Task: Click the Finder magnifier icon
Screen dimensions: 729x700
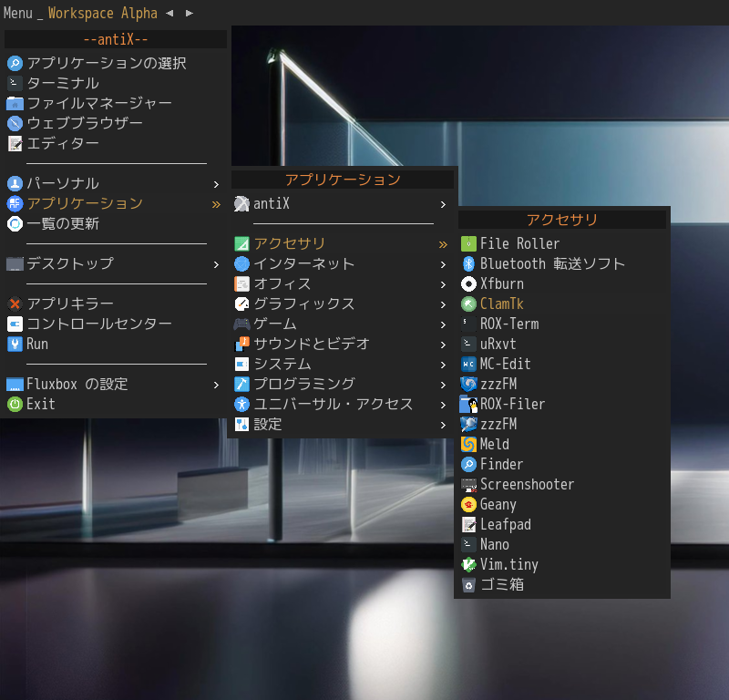Action: pos(468,464)
